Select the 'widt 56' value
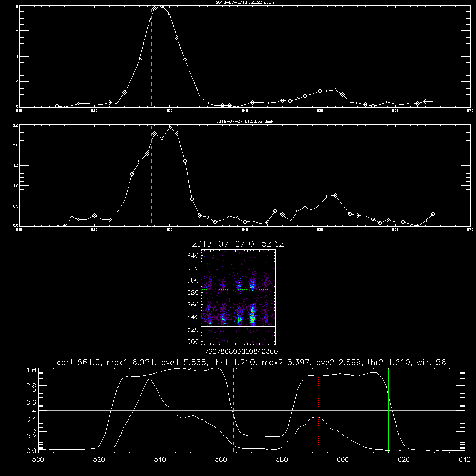Image resolution: width=476 pixels, height=476 pixels. click(x=431, y=362)
